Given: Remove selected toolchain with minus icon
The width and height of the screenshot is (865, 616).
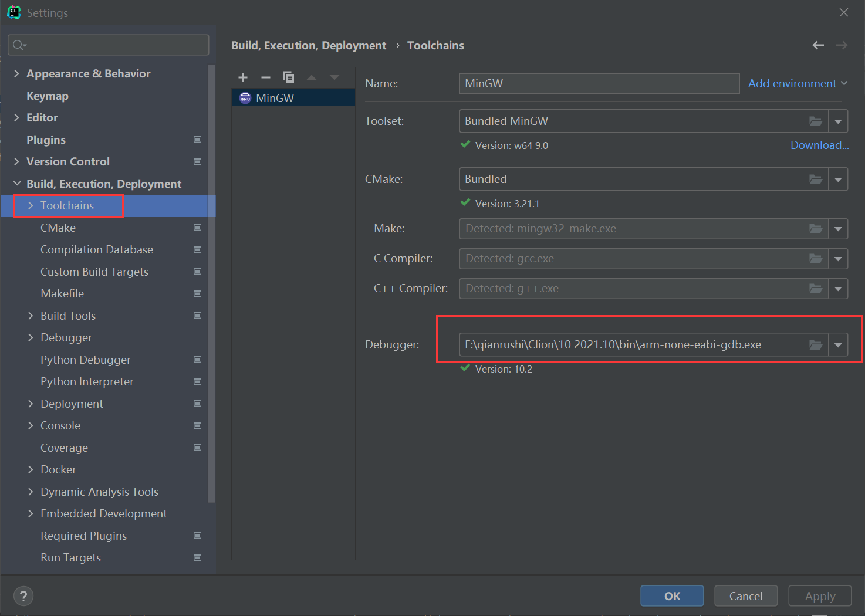Looking at the screenshot, I should coord(266,77).
